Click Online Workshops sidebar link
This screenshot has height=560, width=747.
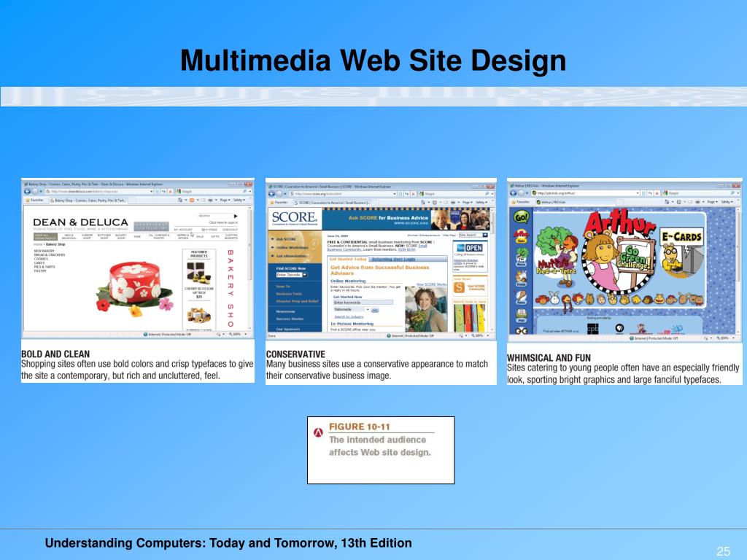click(x=292, y=248)
